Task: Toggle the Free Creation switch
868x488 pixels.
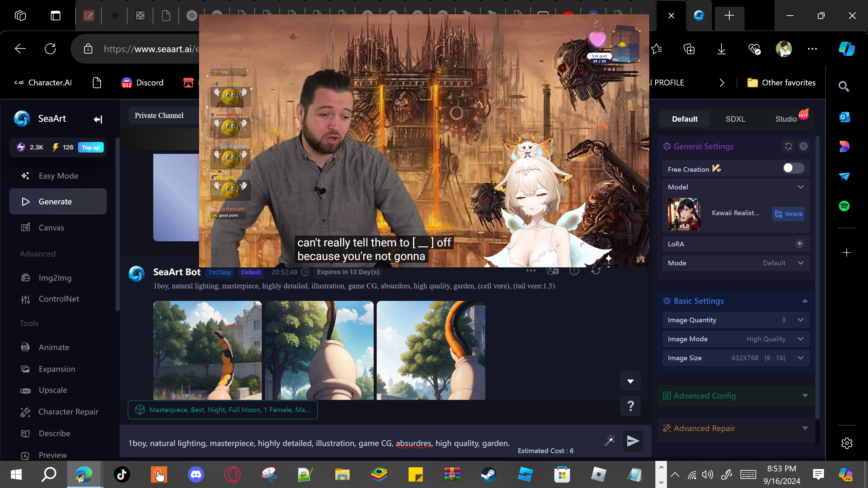Action: tap(793, 168)
